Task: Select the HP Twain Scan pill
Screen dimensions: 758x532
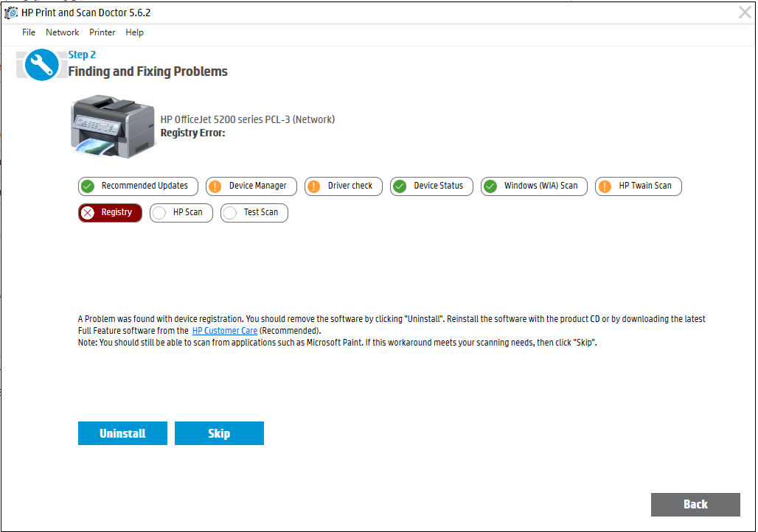Action: point(639,186)
